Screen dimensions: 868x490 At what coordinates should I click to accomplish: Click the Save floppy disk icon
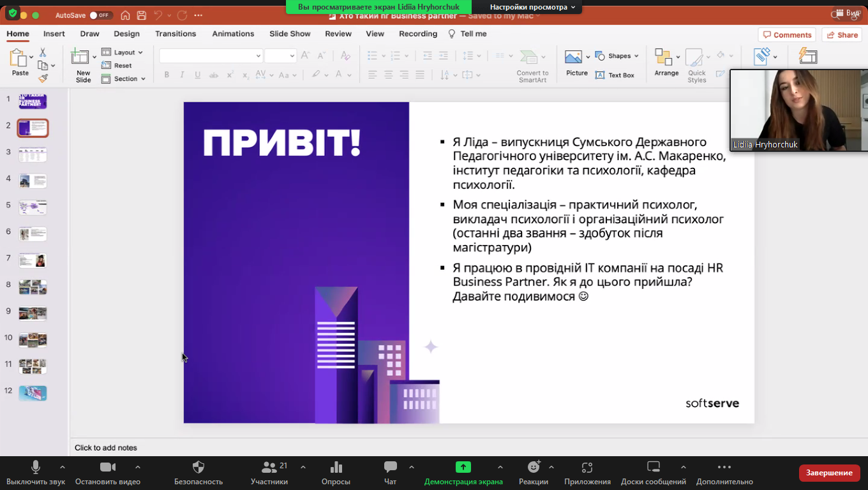point(141,15)
